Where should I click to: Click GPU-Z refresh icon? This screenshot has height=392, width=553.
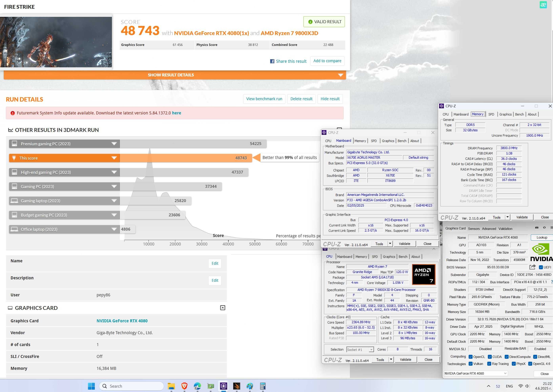click(x=544, y=227)
